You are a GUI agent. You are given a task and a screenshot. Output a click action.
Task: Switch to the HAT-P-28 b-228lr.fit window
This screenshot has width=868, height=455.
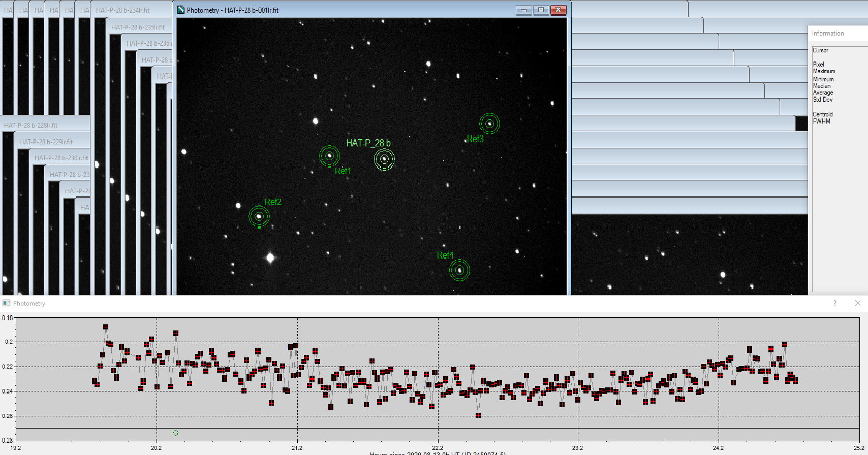pyautogui.click(x=31, y=126)
